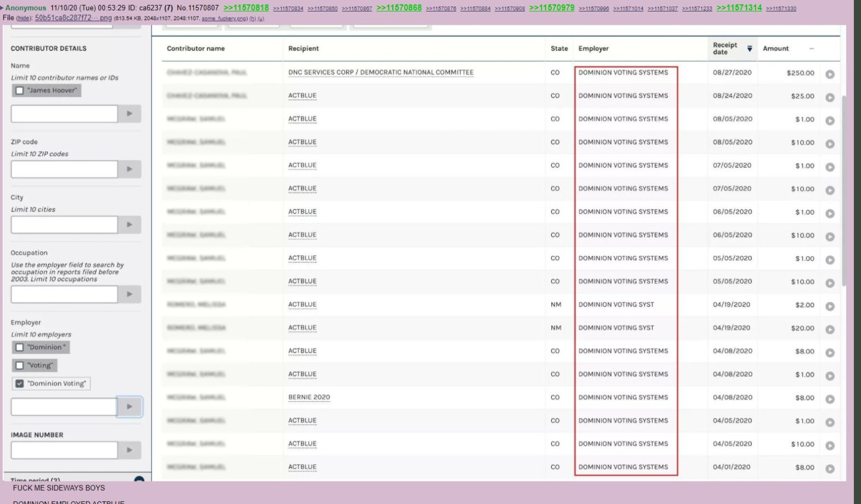The width and height of the screenshot is (861, 504).
Task: Follow the reply link >>11570979
Action: 552,8
